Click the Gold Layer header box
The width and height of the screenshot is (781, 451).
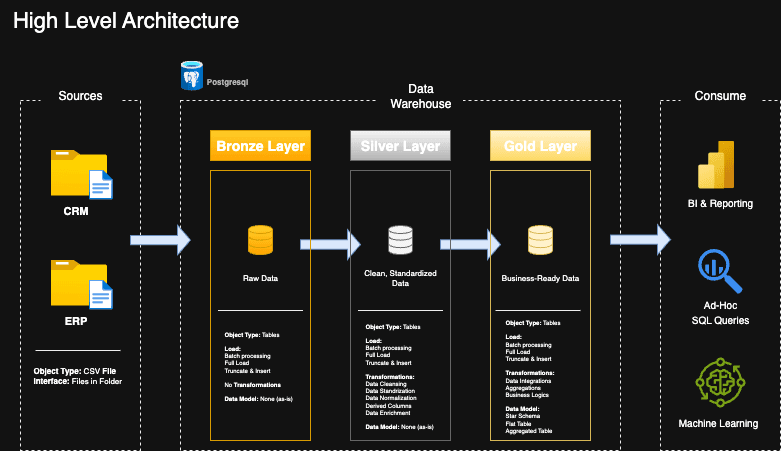(540, 146)
